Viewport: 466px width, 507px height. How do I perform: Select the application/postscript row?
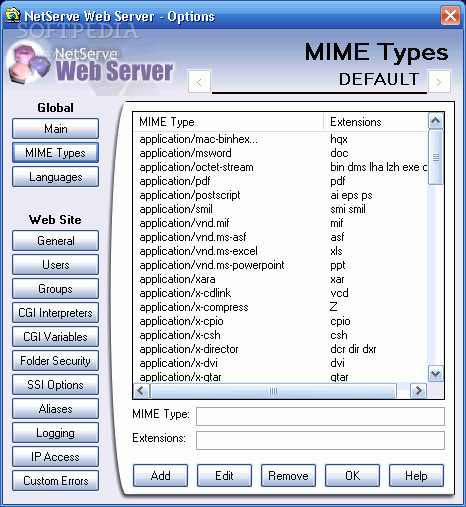pos(280,195)
